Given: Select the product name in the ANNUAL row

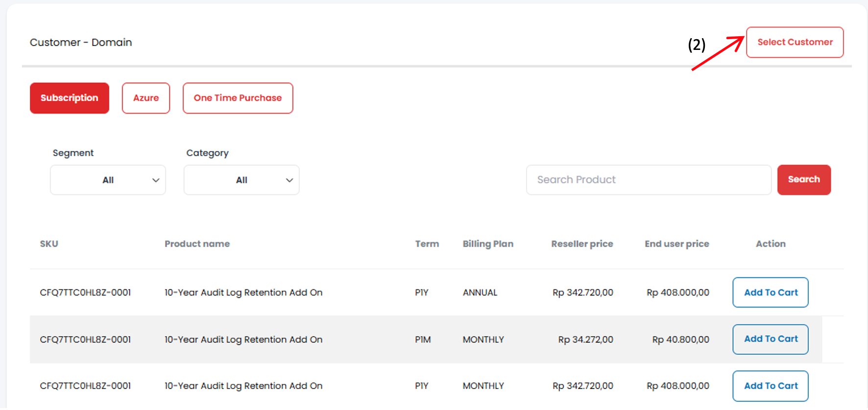Looking at the screenshot, I should (243, 293).
